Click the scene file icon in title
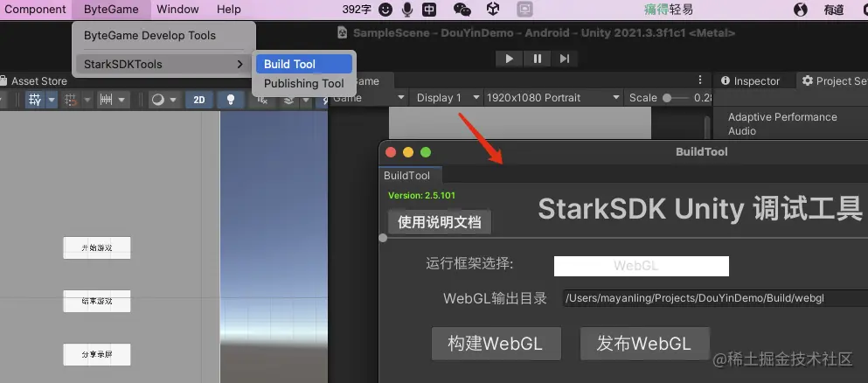This screenshot has width=868, height=383. 343,33
